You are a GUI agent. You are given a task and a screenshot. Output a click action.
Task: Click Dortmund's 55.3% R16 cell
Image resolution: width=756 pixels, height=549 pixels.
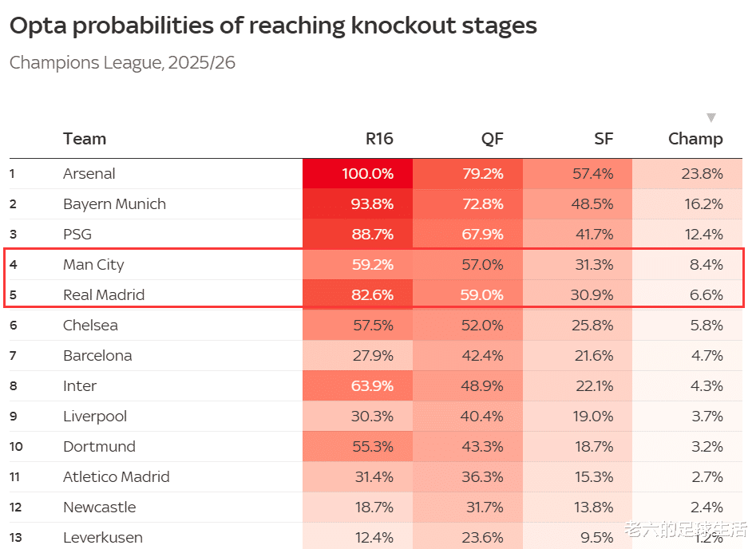point(373,447)
